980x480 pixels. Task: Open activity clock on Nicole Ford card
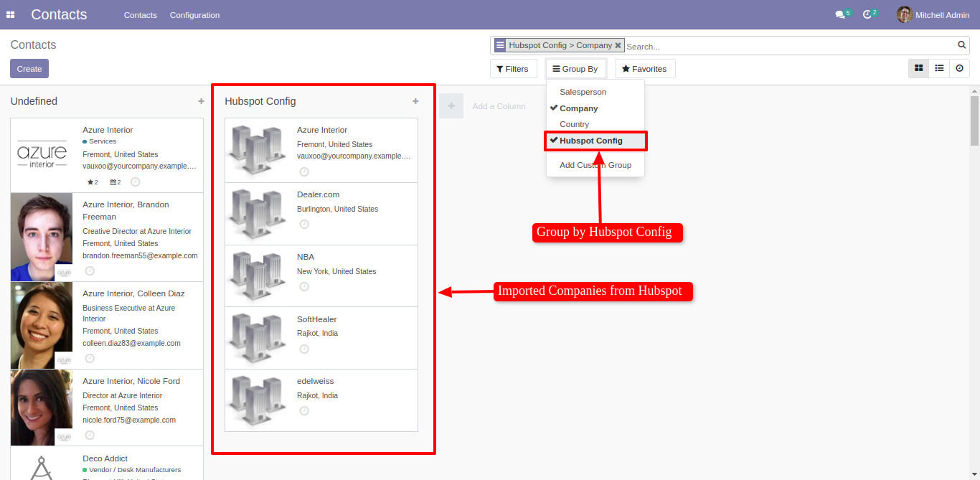(90, 435)
